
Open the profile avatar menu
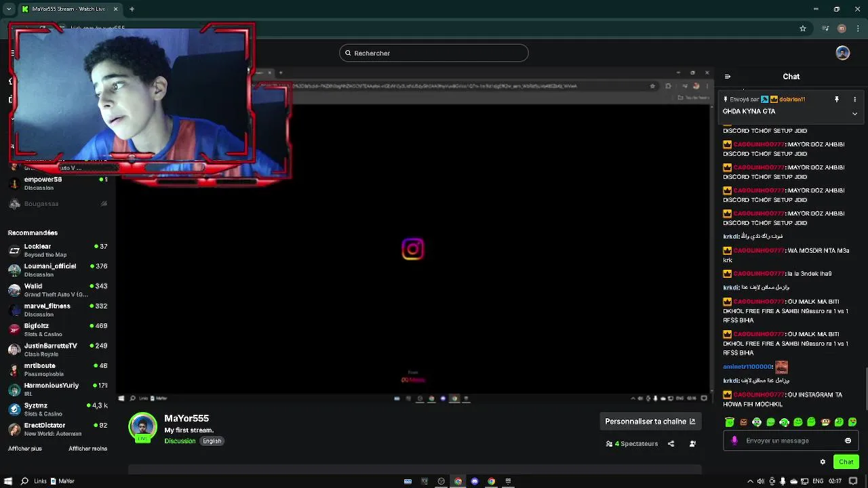[x=842, y=53]
